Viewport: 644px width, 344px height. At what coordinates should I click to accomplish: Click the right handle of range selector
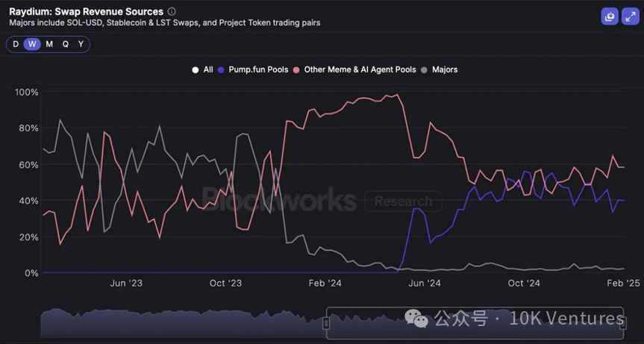(625, 322)
